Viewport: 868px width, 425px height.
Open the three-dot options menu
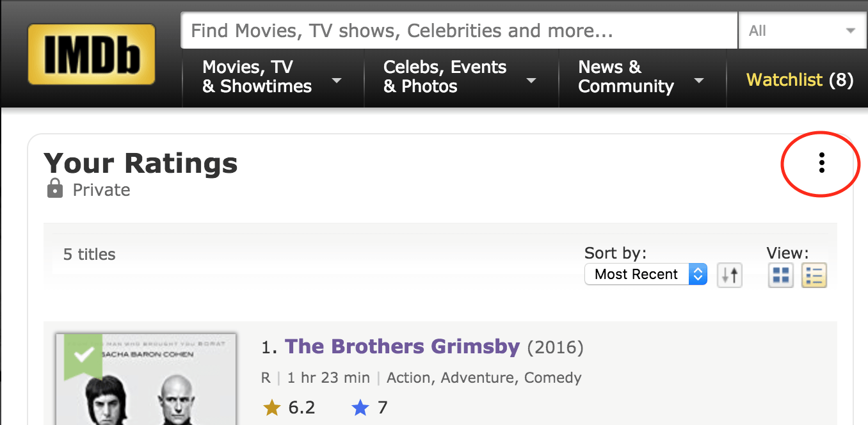click(x=822, y=163)
